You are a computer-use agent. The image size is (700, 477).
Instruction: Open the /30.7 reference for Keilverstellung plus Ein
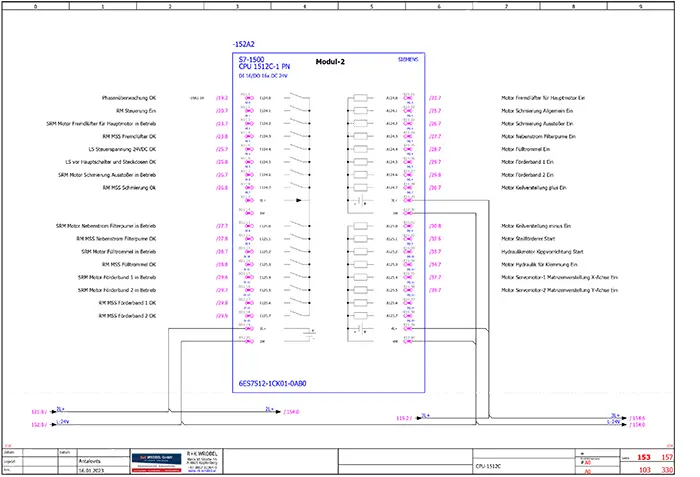pos(435,187)
